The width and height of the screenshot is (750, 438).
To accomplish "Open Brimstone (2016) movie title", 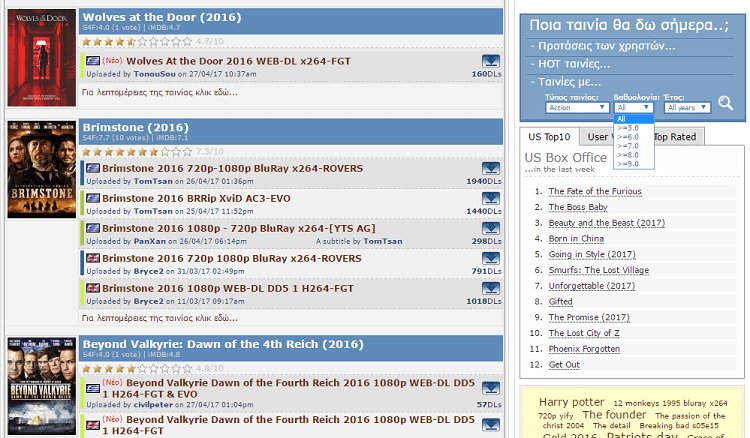I will coord(135,128).
